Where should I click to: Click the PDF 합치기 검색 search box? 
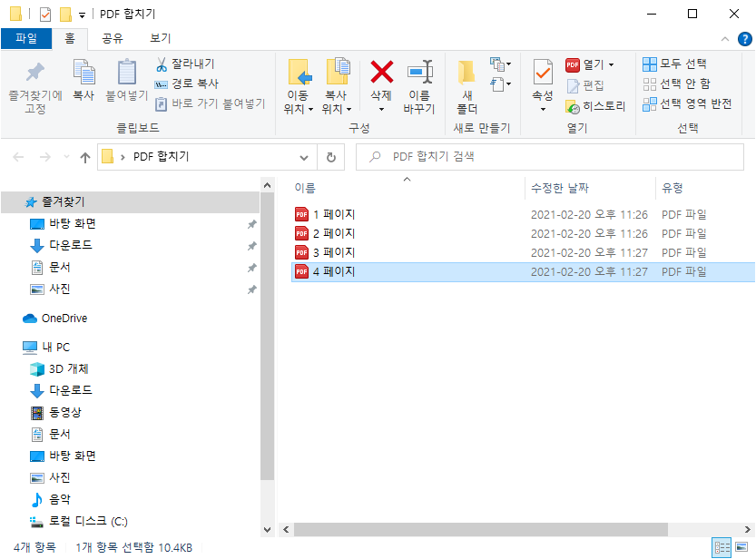click(x=550, y=157)
